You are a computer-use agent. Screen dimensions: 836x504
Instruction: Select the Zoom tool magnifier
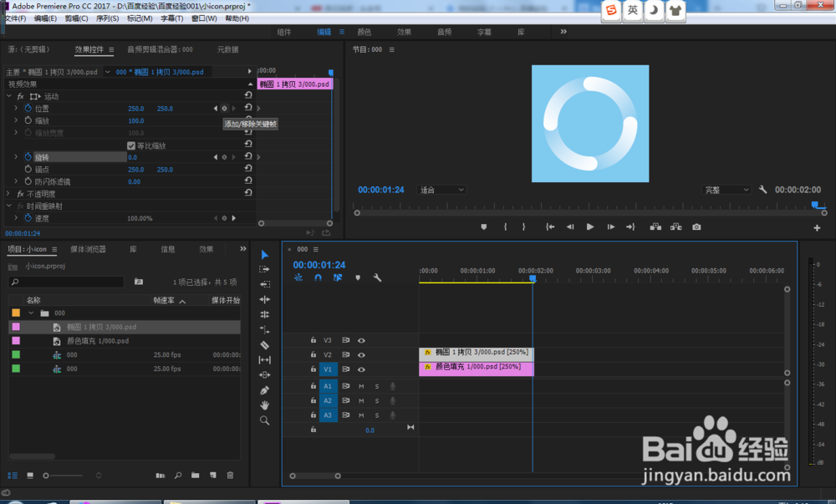tap(264, 420)
